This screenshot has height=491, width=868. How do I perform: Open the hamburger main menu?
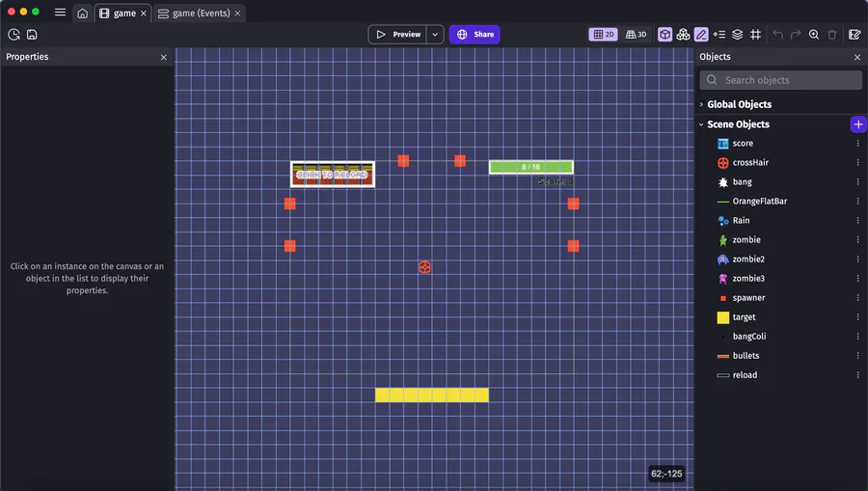60,13
